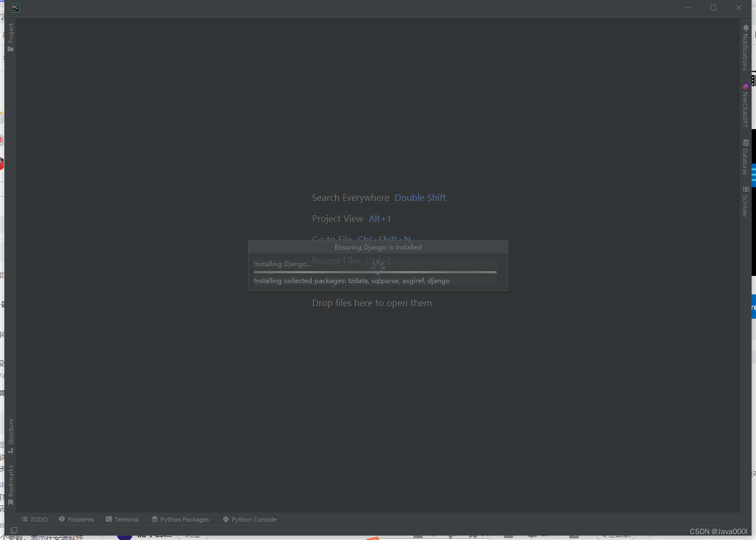Viewport: 756px width, 540px height.
Task: Show the Problems tool window
Action: click(x=76, y=519)
